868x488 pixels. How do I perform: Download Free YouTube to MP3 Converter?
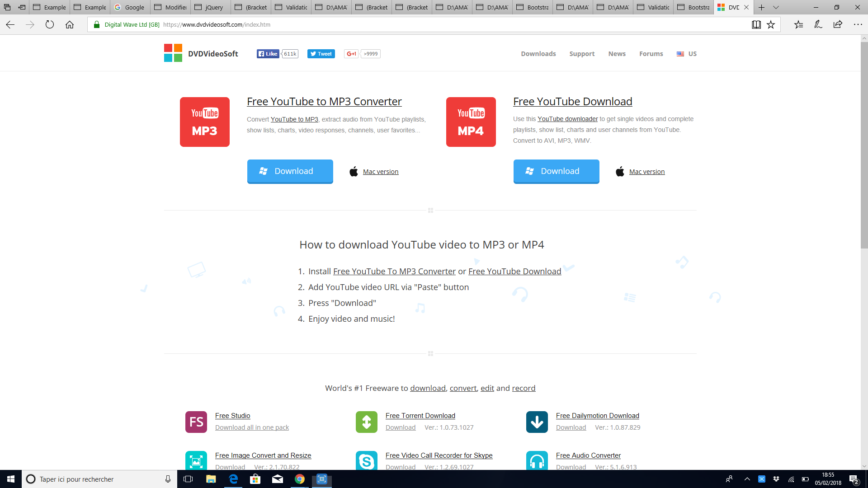click(290, 171)
